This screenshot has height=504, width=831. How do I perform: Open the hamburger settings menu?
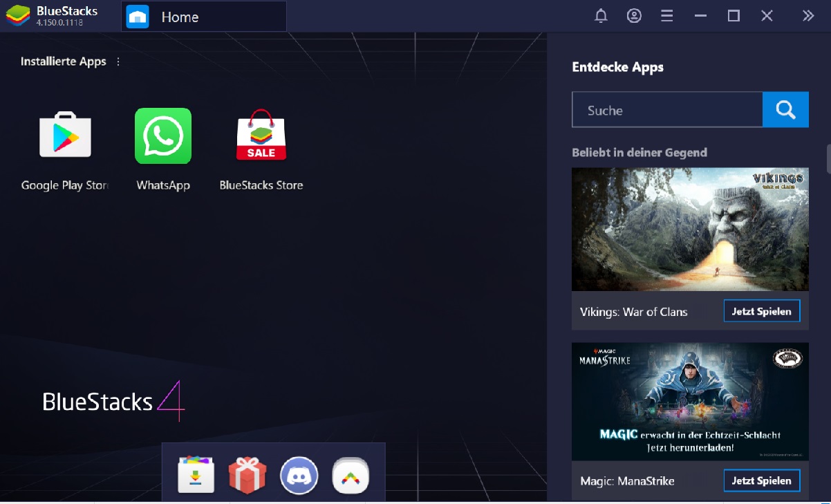click(x=667, y=16)
